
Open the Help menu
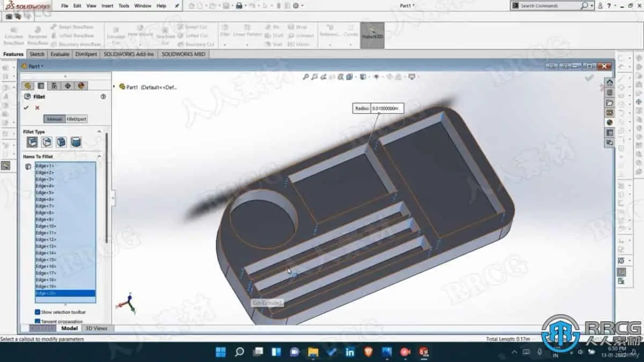coord(161,6)
